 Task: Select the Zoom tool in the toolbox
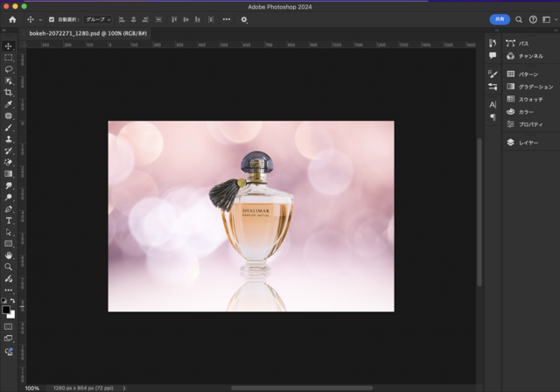9,267
